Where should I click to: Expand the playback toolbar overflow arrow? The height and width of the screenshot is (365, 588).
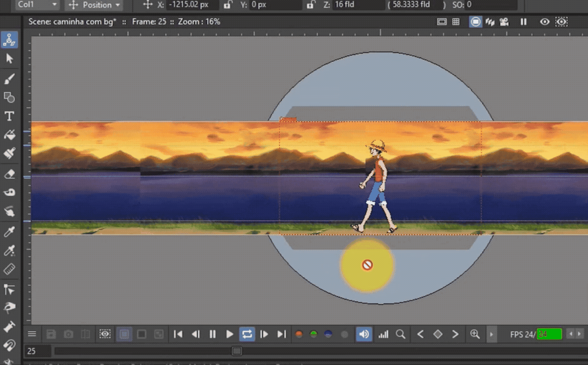(492, 334)
